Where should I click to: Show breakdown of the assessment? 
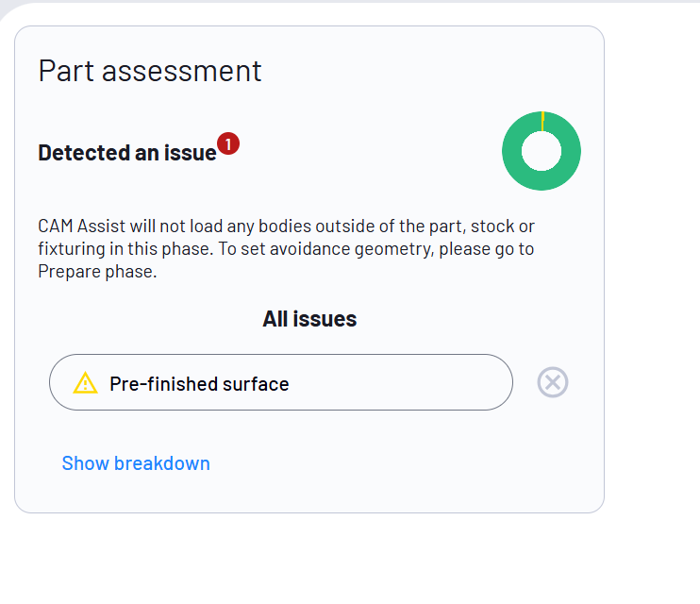tap(136, 463)
